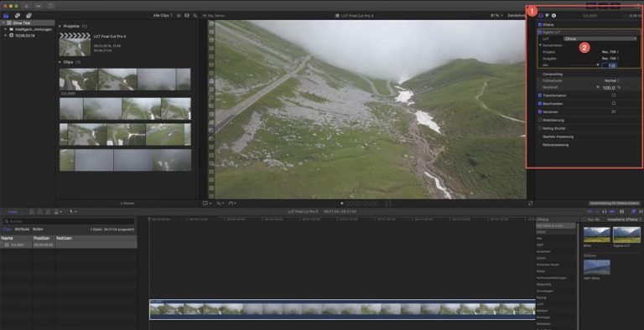
Task: Open the Installierte Effekte dropdown
Action: (x=624, y=219)
